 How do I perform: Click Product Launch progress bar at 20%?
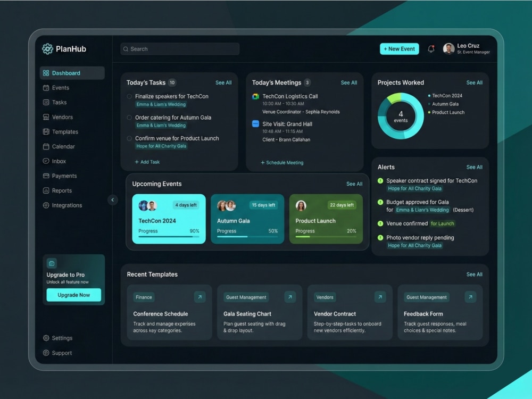[x=326, y=237]
